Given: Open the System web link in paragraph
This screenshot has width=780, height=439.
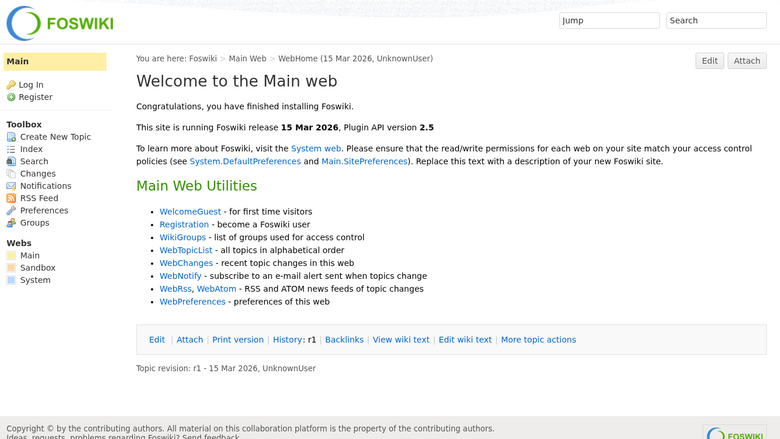Looking at the screenshot, I should click(x=316, y=149).
